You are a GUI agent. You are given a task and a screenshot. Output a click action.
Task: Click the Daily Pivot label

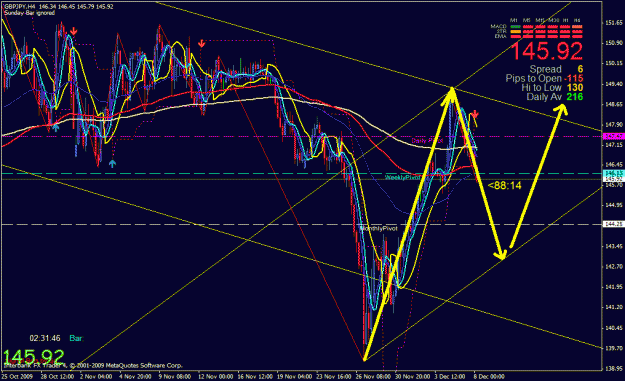tap(427, 141)
